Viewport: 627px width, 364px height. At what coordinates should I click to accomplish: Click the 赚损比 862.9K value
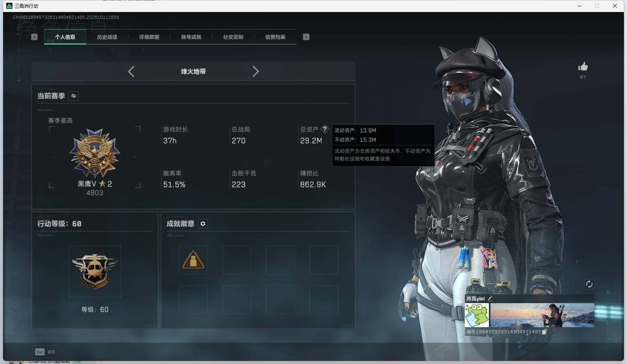[x=313, y=185]
